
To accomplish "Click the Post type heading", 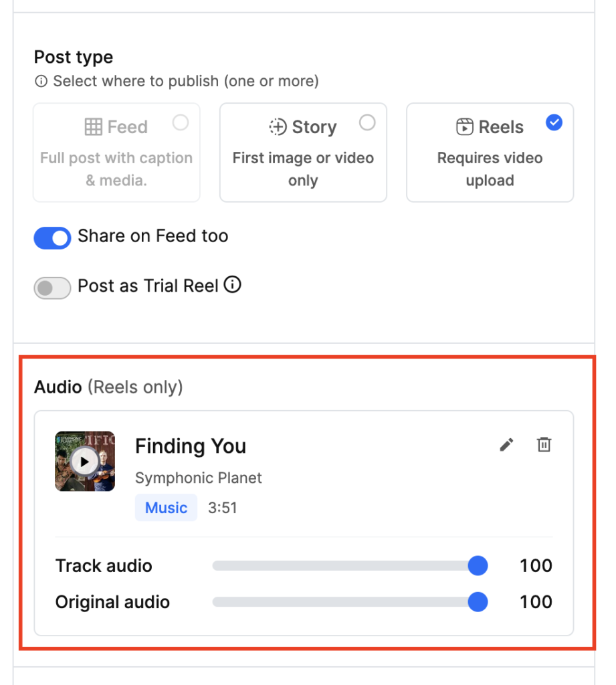I will click(74, 58).
